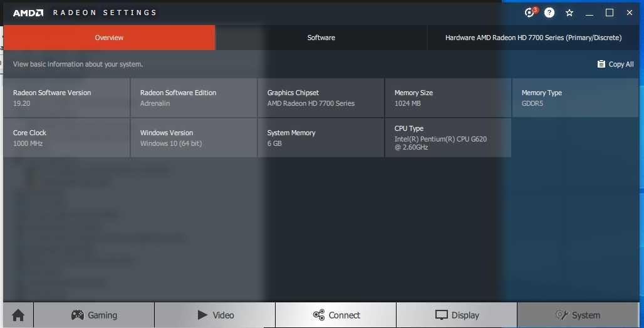Select the System Memory tile
The image size is (644, 328).
click(321, 138)
